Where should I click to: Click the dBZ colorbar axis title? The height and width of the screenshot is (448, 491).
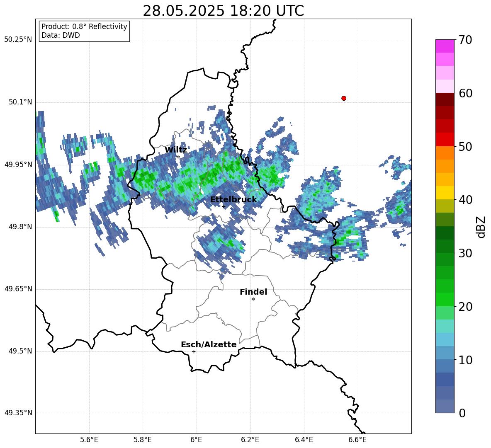click(481, 227)
